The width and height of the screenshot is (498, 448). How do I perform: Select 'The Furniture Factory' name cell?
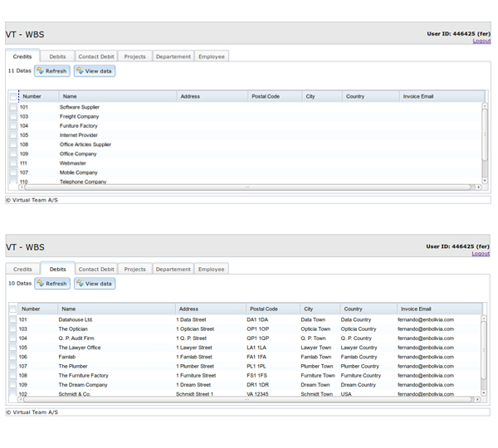[x=84, y=375]
